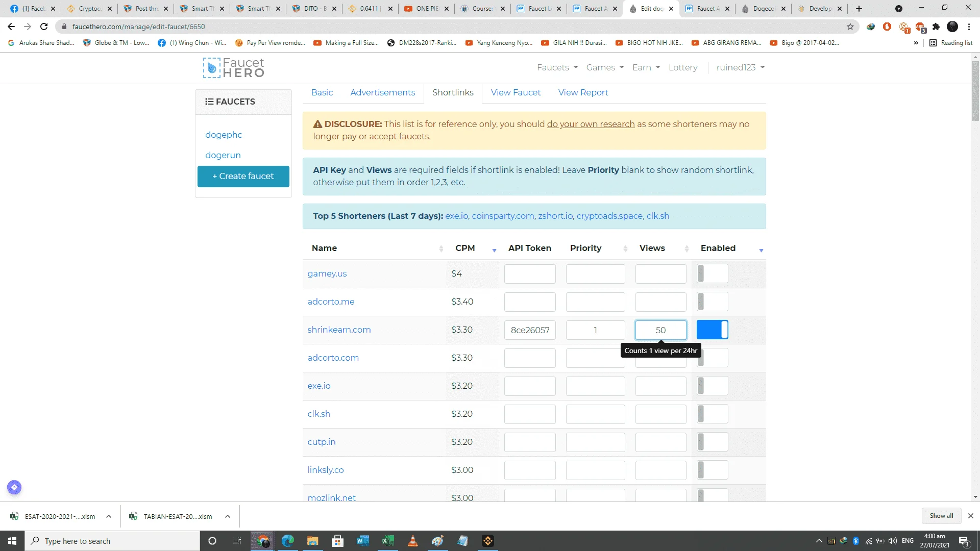Close the downloads bar

[x=971, y=516]
